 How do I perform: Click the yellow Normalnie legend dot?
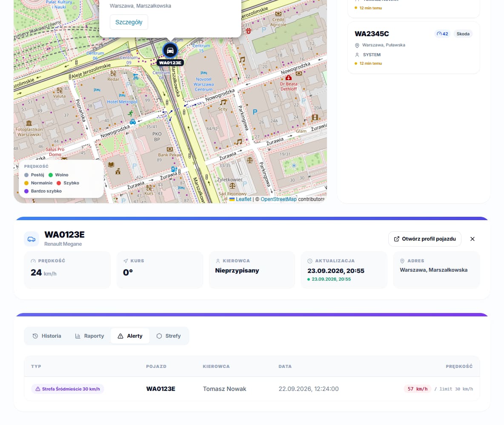26,183
